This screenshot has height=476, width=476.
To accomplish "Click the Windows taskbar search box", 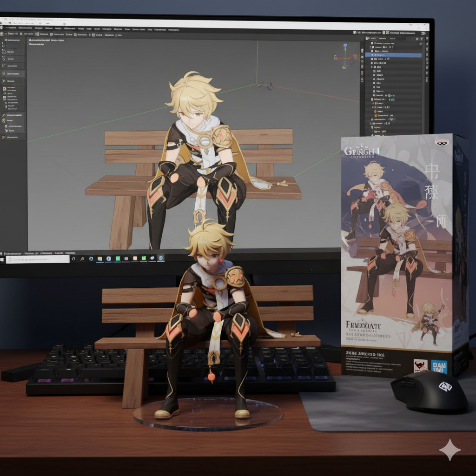I will point(38,259).
